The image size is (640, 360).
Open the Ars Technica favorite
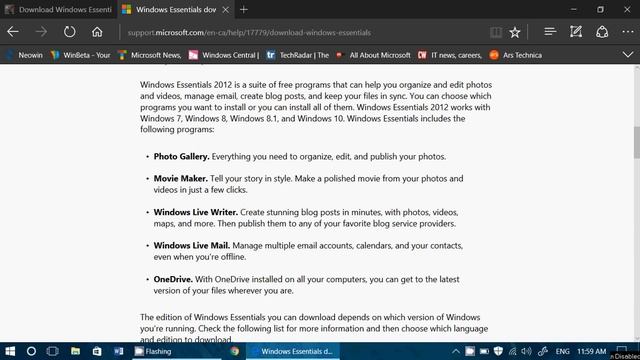coord(516,55)
